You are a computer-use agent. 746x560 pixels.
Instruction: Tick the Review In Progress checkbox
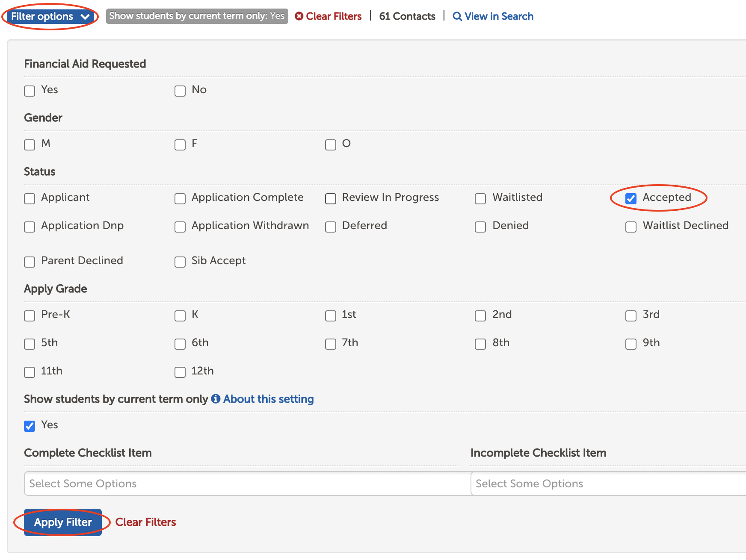(331, 198)
